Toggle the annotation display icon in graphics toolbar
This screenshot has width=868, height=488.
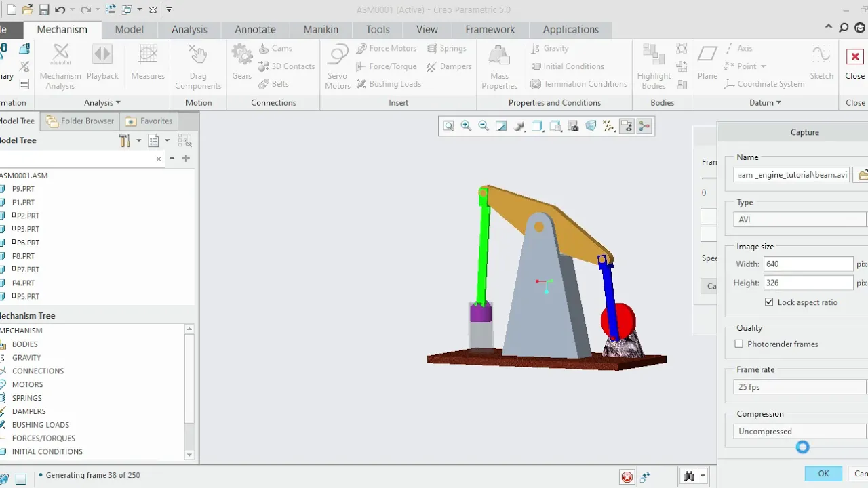tap(627, 126)
